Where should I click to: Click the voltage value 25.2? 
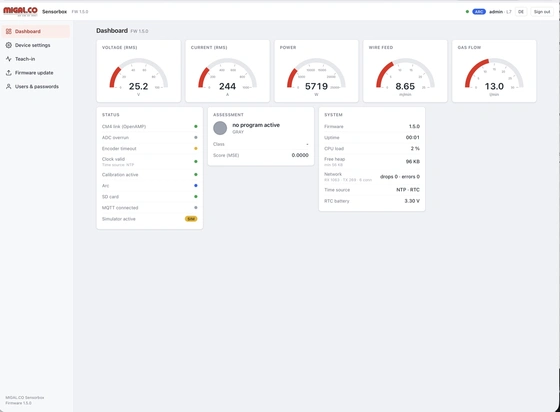138,86
